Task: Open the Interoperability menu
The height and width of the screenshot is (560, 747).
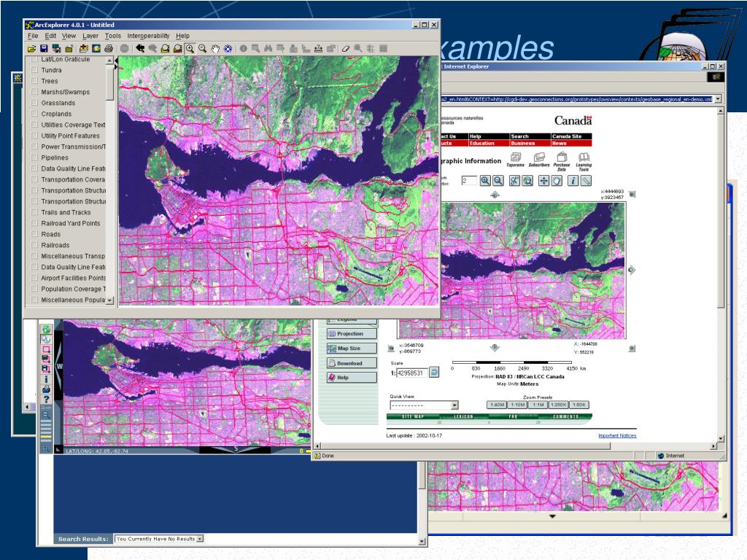Action: [148, 36]
